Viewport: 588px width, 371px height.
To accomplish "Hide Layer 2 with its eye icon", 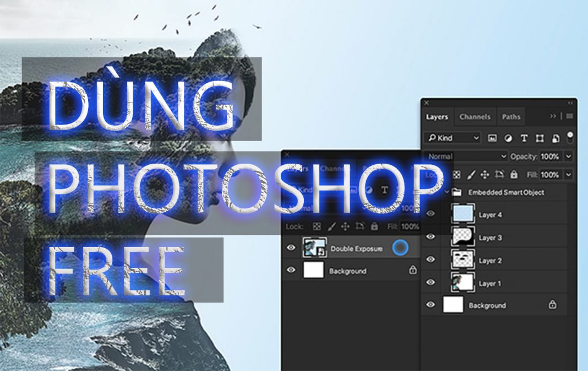I will [431, 260].
